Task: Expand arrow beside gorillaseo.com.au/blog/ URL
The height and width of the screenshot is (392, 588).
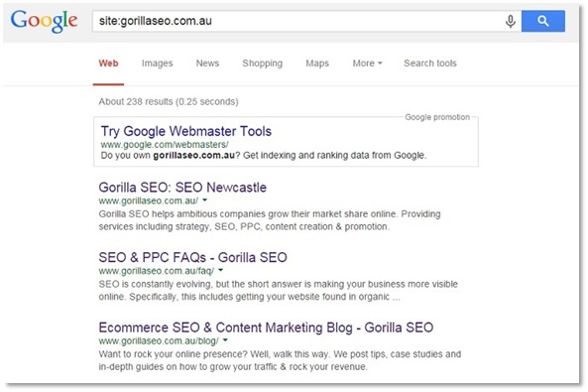Action: pyautogui.click(x=225, y=340)
